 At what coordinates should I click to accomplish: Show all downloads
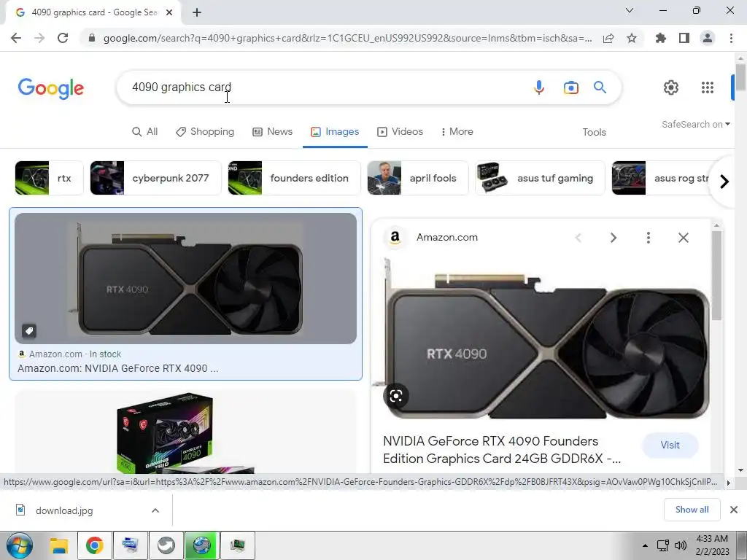(x=692, y=510)
